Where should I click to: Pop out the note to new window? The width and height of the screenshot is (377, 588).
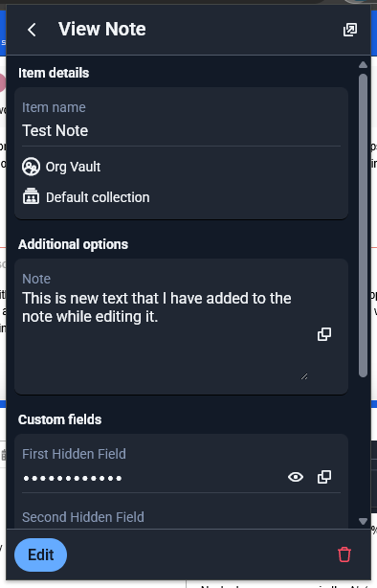click(x=350, y=30)
